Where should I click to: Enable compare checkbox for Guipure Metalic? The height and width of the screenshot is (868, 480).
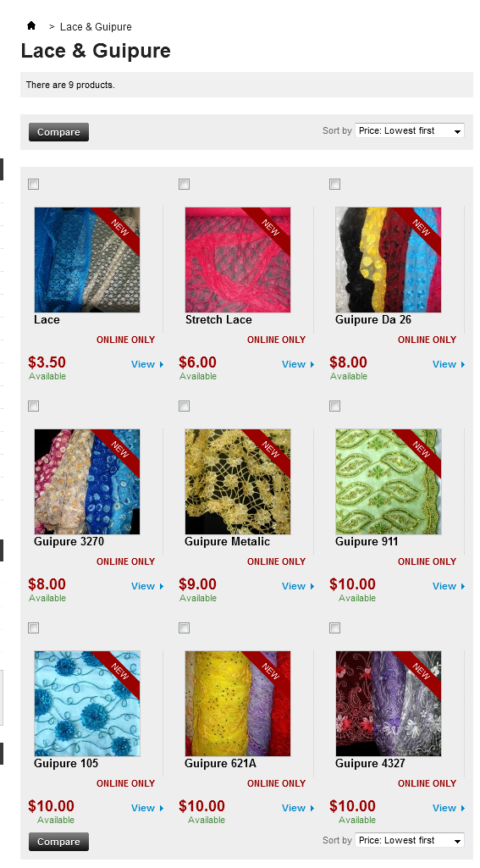coord(185,406)
